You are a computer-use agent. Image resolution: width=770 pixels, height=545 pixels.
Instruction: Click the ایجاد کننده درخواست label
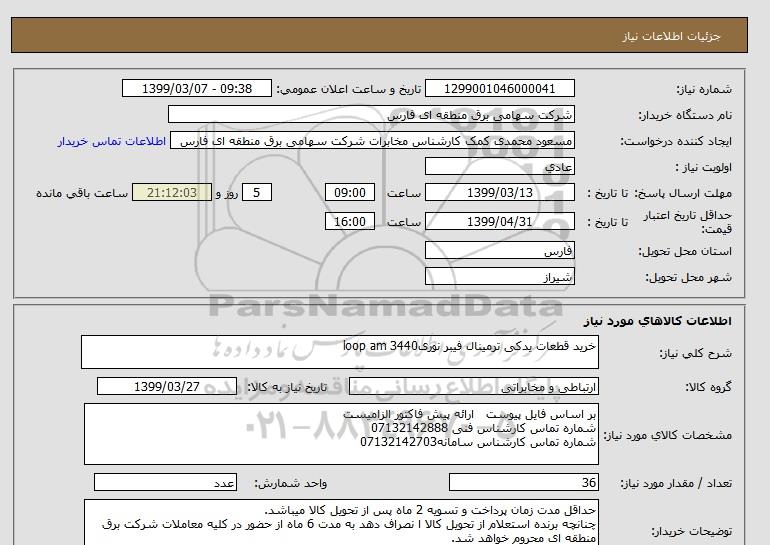click(676, 141)
